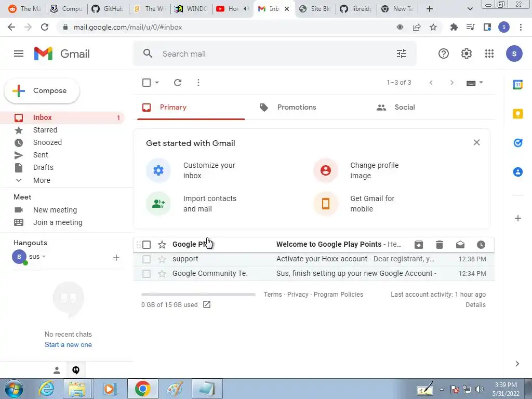Open account activity Details link
The width and height of the screenshot is (532, 399).
pyautogui.click(x=475, y=304)
